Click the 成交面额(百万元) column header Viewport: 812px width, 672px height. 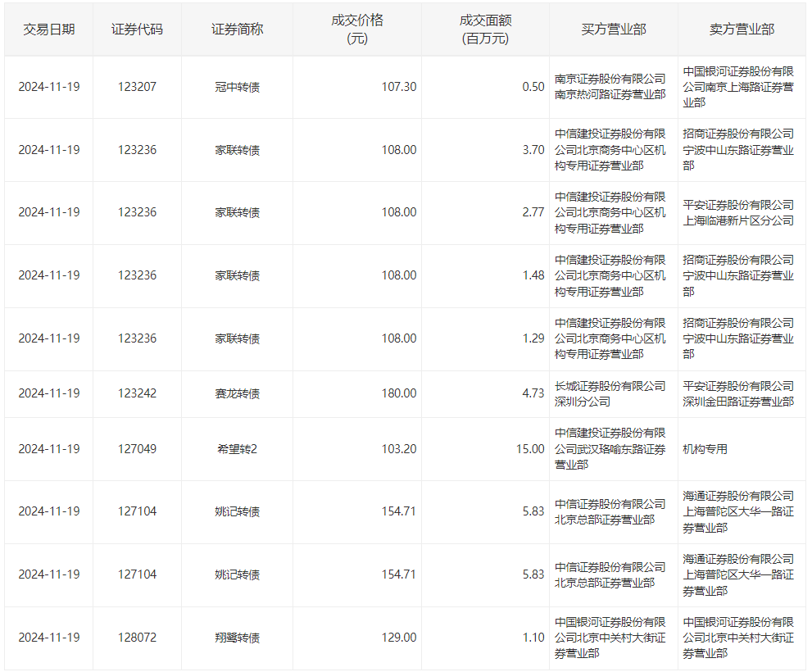(485, 30)
